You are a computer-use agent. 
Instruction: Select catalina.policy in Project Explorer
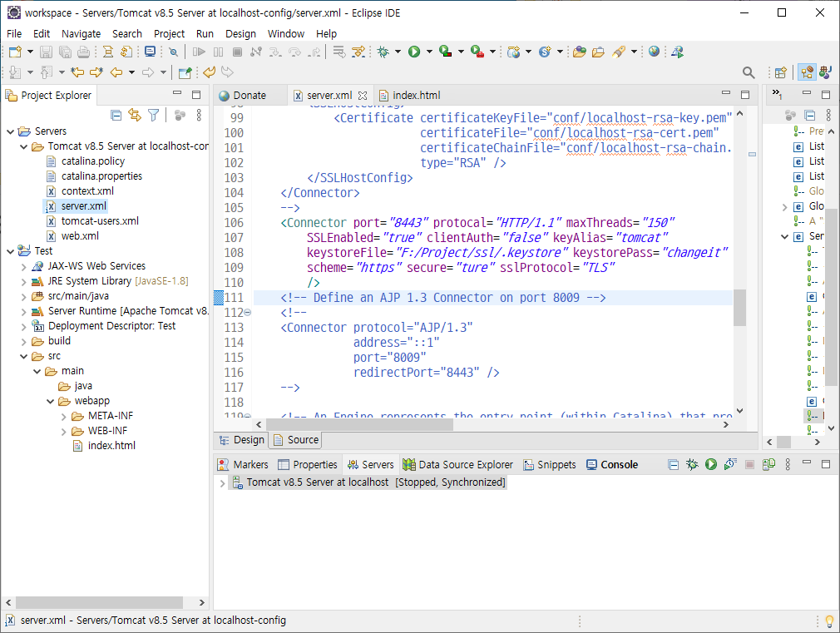coord(92,161)
